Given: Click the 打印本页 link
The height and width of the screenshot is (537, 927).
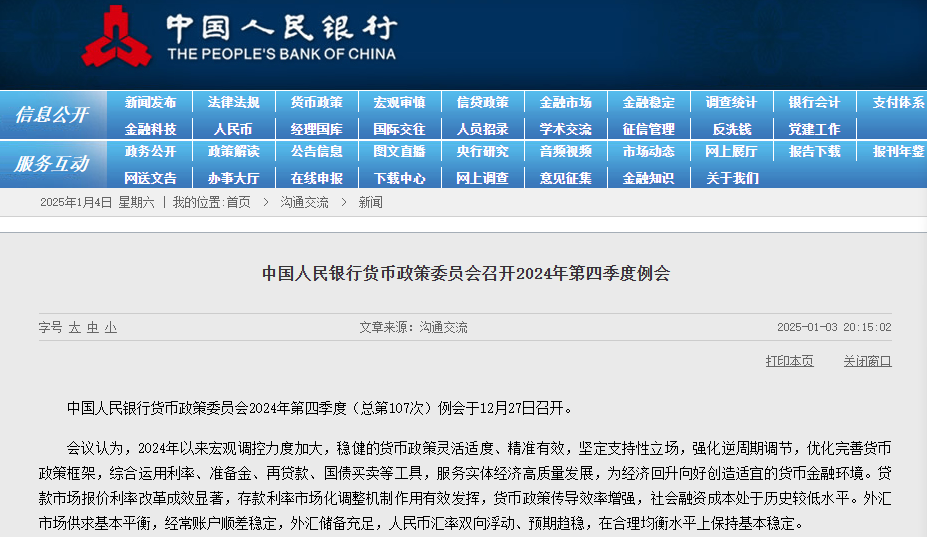Looking at the screenshot, I should tap(789, 361).
